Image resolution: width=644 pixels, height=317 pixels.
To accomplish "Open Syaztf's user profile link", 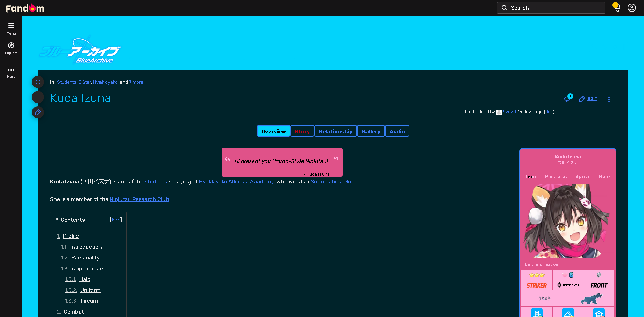I will [x=509, y=112].
